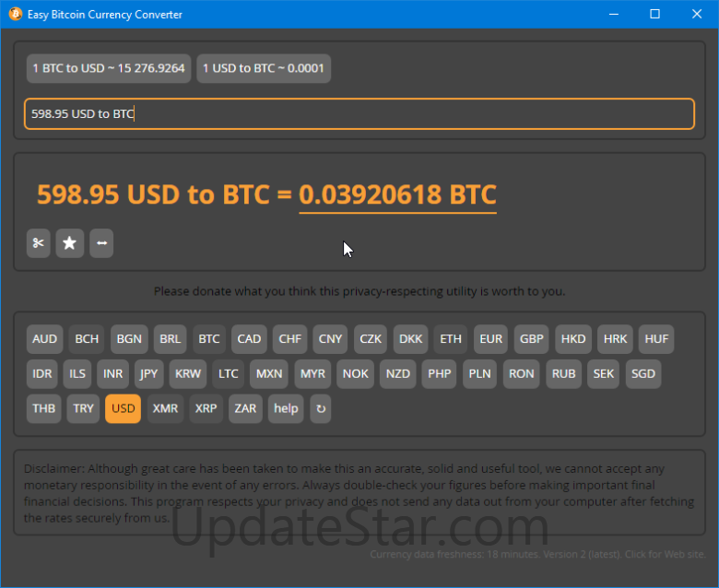Viewport: 719px width, 588px height.
Task: Pick the MXN currency button
Action: [269, 374]
